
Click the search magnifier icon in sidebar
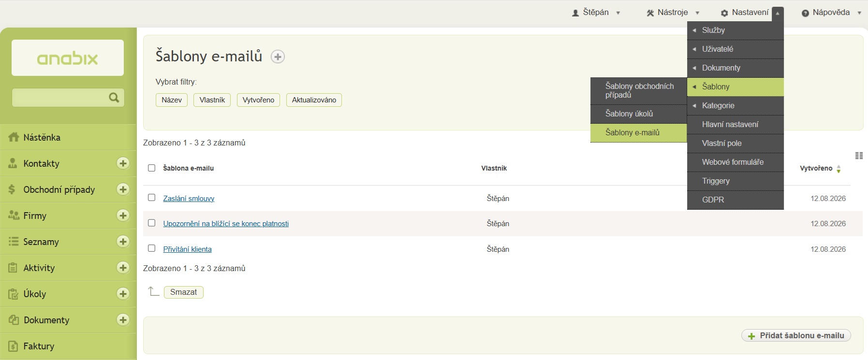tap(114, 98)
